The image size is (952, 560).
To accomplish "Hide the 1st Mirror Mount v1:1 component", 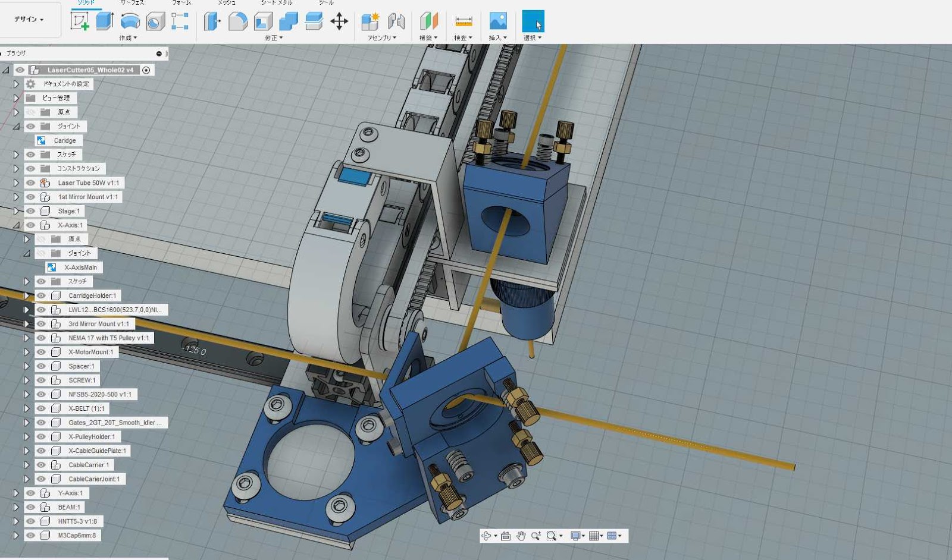I will pyautogui.click(x=30, y=197).
